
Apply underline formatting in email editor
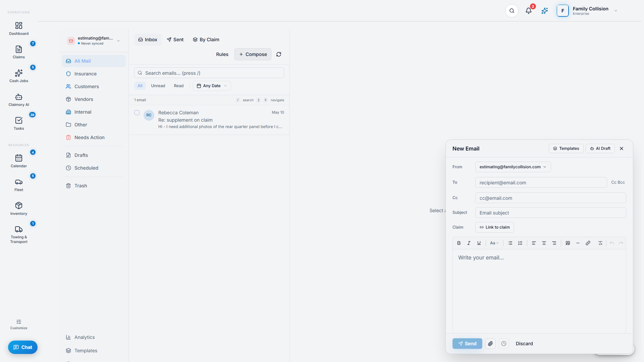[479, 243]
